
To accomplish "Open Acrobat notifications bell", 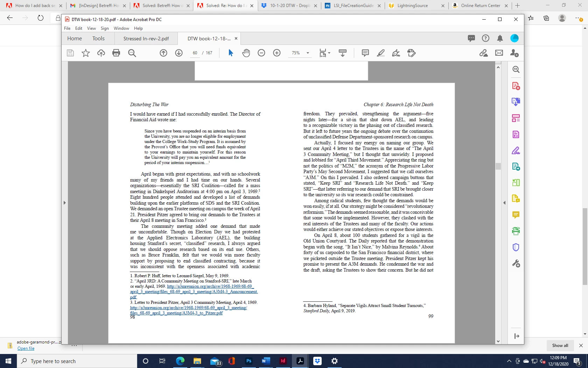I will pyautogui.click(x=500, y=38).
